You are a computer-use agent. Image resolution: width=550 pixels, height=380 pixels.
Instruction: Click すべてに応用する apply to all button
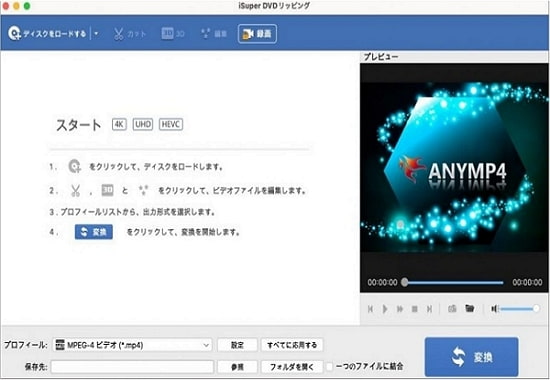click(x=292, y=345)
